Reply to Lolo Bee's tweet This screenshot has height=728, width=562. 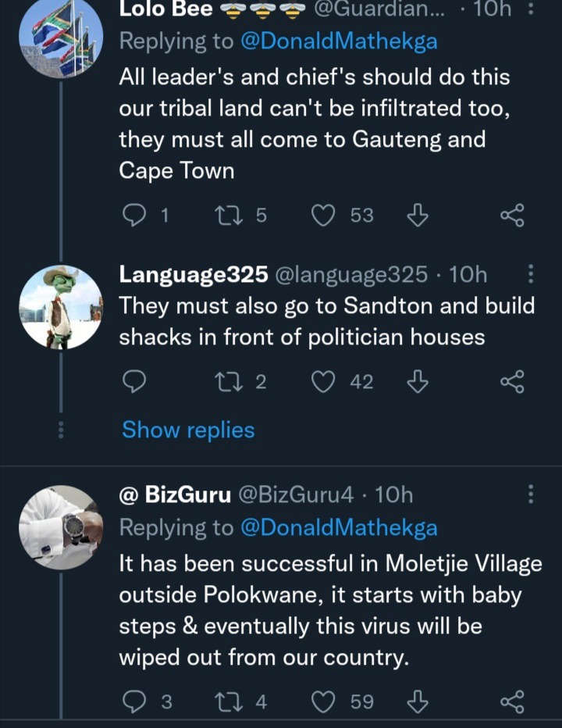click(x=133, y=216)
